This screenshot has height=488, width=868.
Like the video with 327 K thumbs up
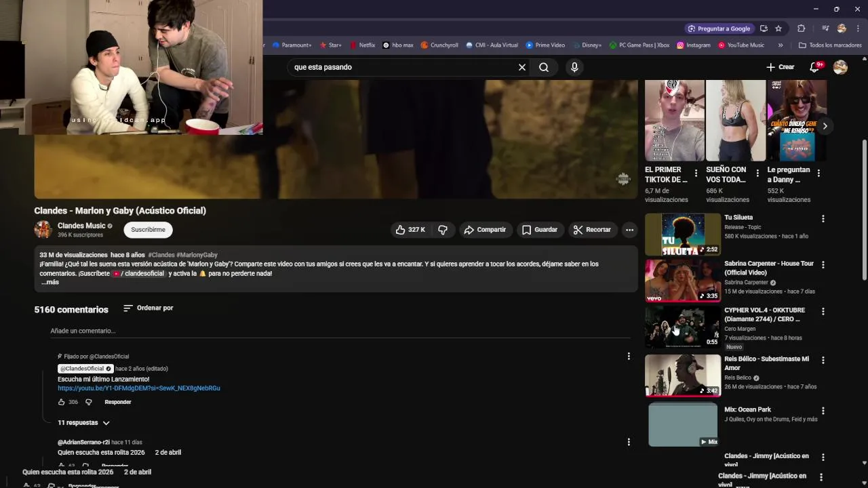pos(410,230)
